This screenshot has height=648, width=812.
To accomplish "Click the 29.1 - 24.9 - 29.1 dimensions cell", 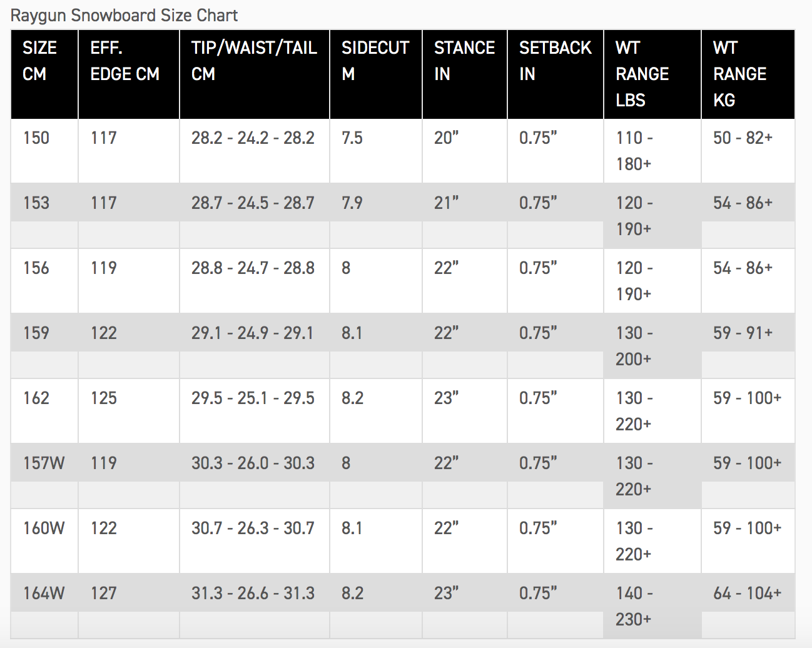I will (252, 333).
